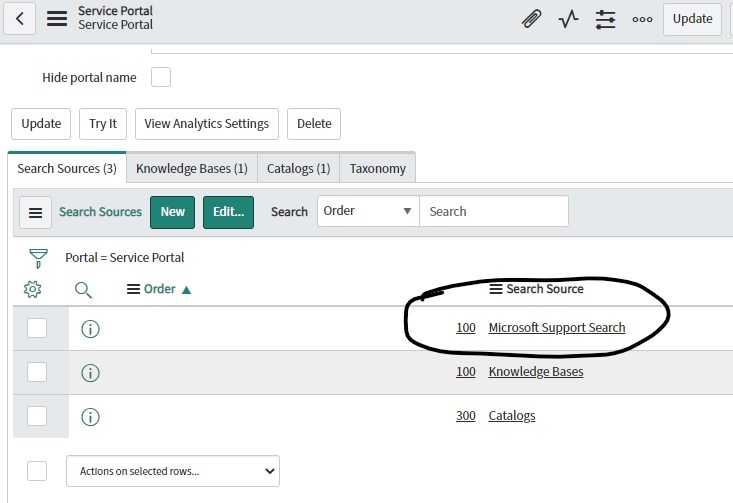
Task: Open attachments via the paperclip icon
Action: pyautogui.click(x=532, y=19)
